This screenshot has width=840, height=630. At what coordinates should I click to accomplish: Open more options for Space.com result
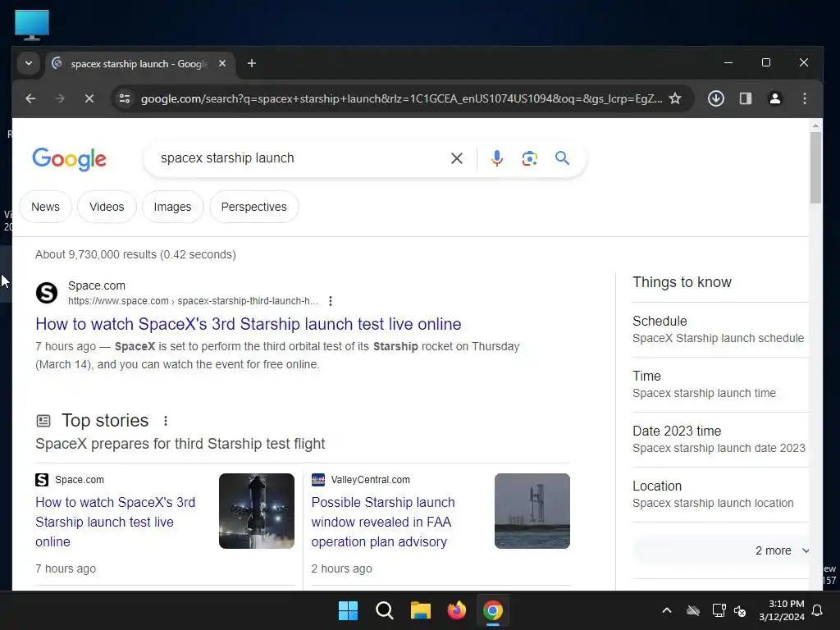click(x=331, y=301)
